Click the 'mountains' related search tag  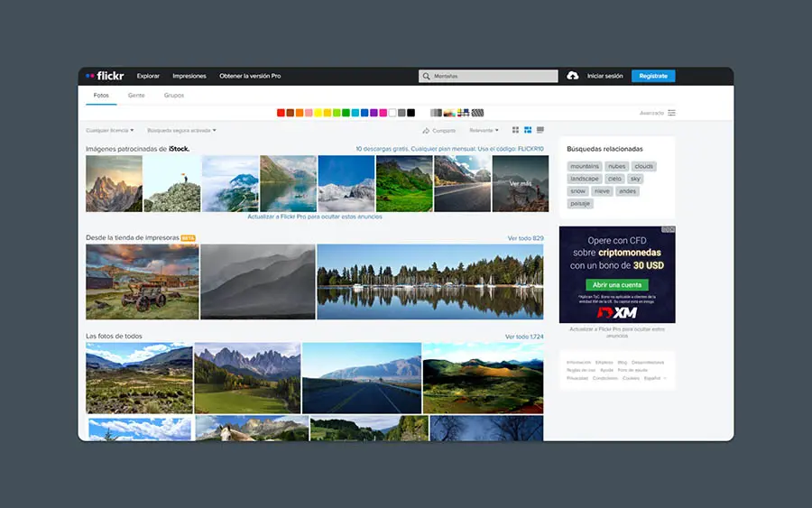coord(585,166)
